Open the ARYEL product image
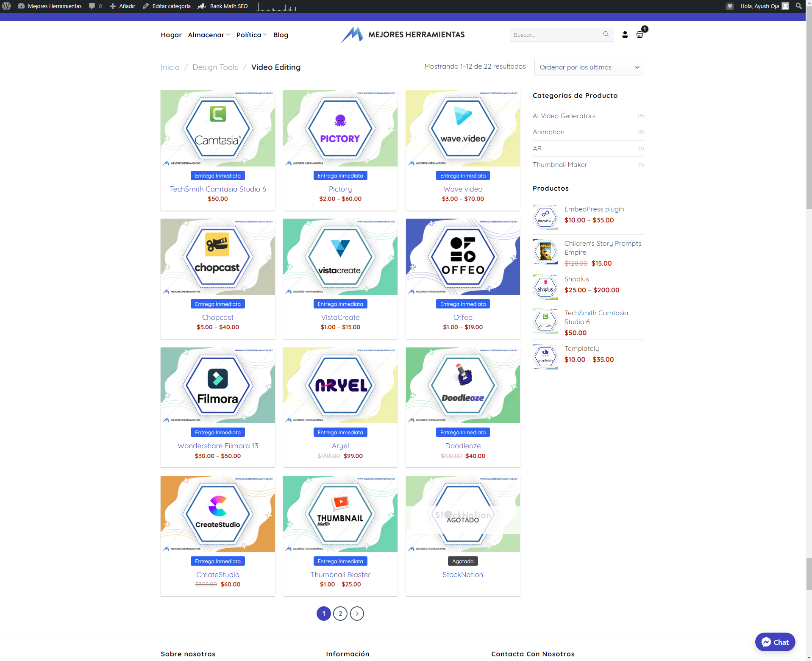Image resolution: width=812 pixels, height=661 pixels. [x=340, y=385]
